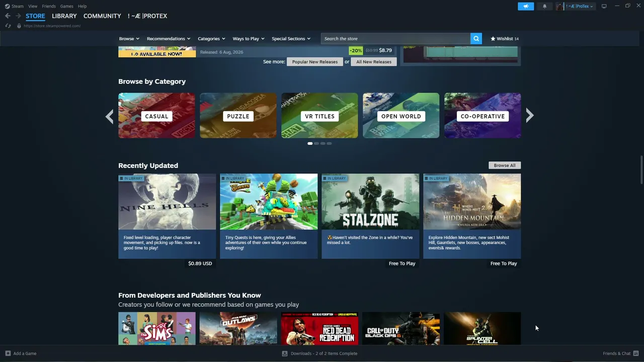
Task: Open the Categories dropdown menu
Action: click(x=211, y=39)
